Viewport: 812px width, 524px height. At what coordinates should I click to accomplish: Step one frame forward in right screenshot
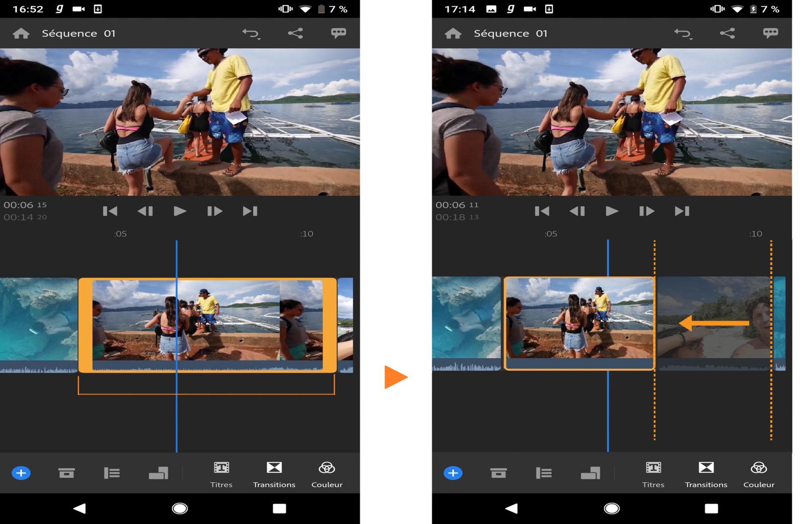tap(646, 211)
